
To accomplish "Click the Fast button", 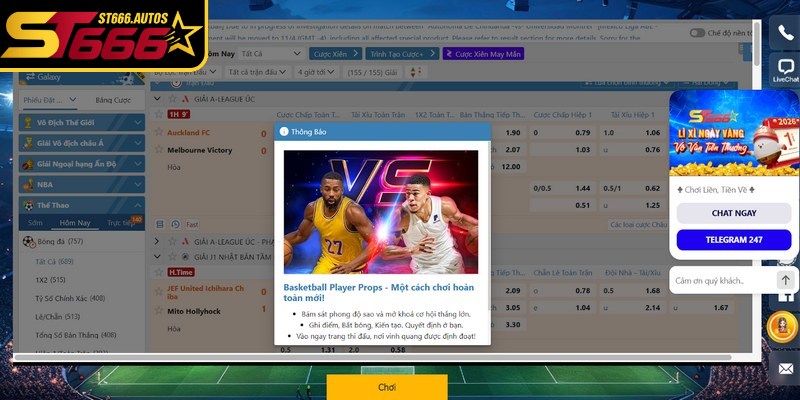I will pos(192,224).
